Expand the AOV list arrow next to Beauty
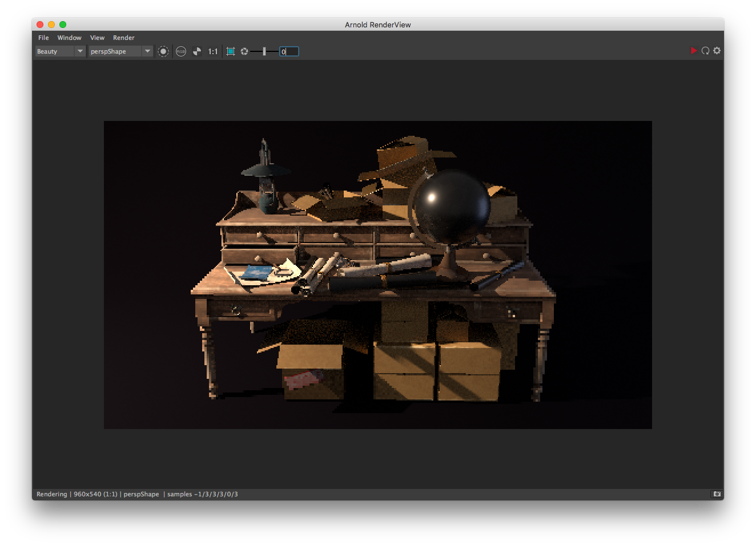756x546 pixels. (79, 51)
